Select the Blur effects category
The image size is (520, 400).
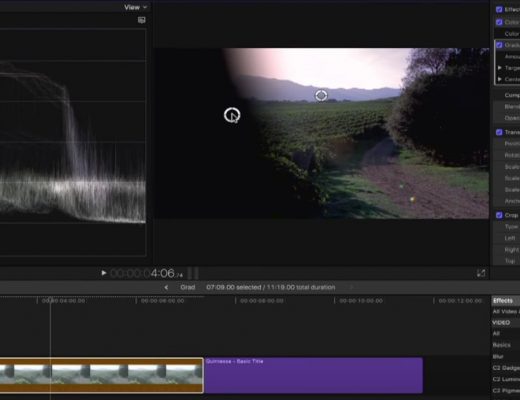[506, 357]
